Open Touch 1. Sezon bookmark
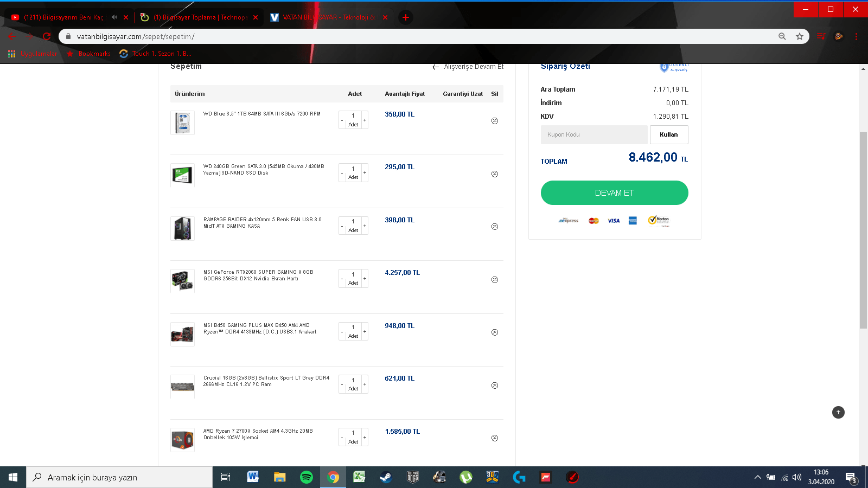The width and height of the screenshot is (868, 488). tap(155, 54)
